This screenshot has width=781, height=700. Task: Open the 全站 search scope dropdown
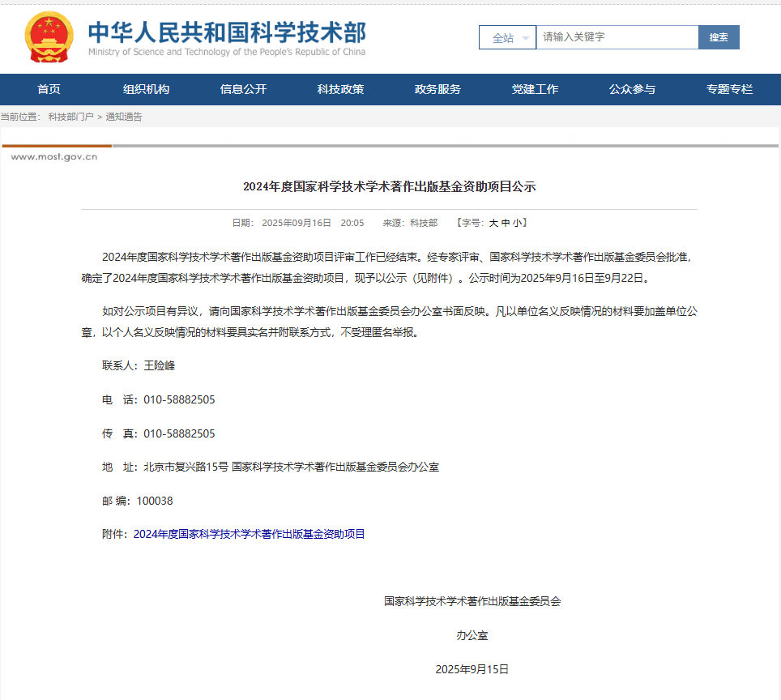pyautogui.click(x=507, y=38)
